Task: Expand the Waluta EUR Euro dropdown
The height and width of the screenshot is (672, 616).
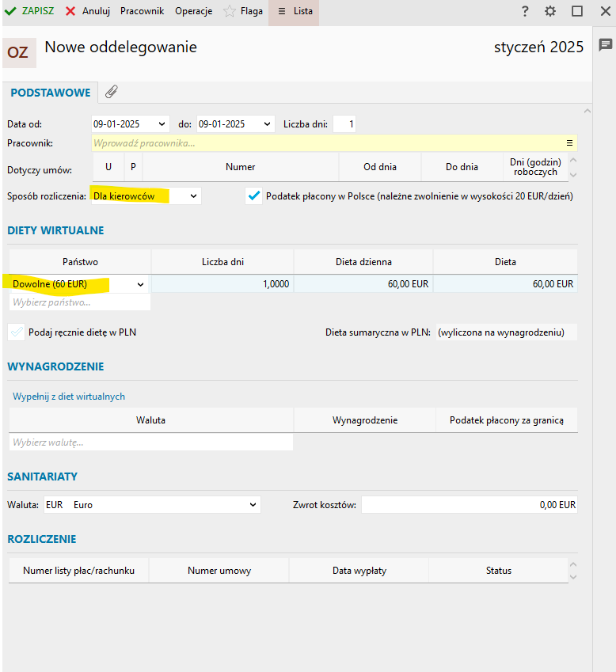Action: tap(253, 504)
